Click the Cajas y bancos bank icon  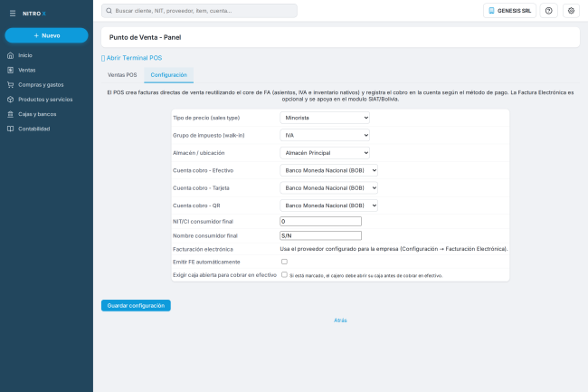11,114
